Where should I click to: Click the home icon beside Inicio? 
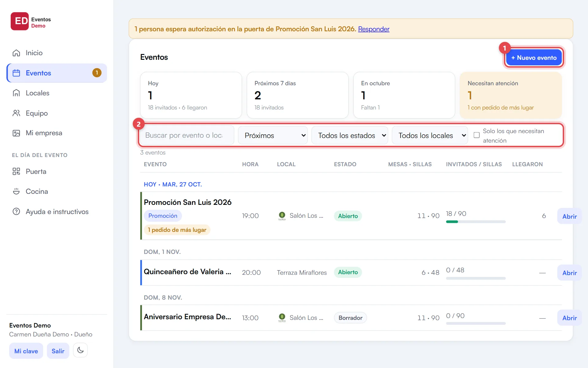(x=16, y=53)
